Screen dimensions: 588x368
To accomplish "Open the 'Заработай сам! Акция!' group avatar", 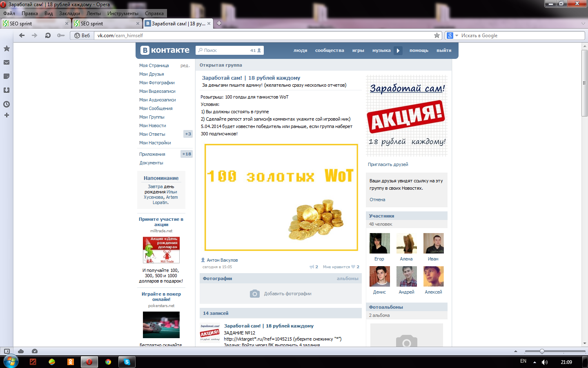I will pyautogui.click(x=407, y=116).
